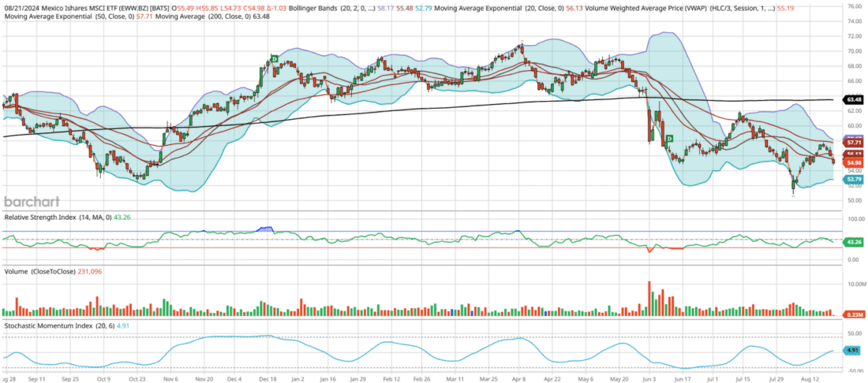Click the Aug 12 date axis label
Viewport: 868px width, 383px height.
(x=810, y=380)
